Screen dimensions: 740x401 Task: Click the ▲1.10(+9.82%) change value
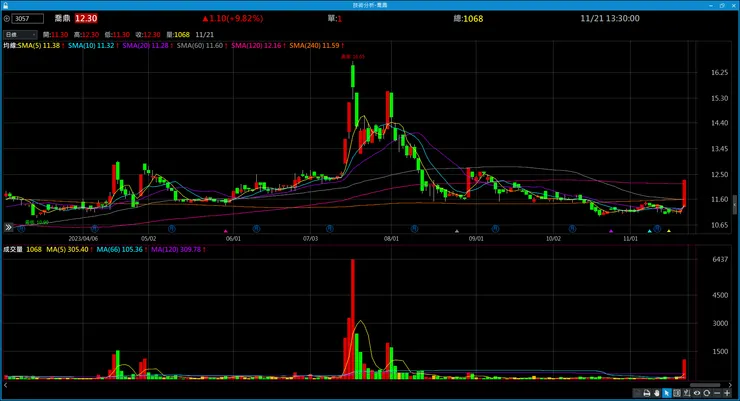[233, 18]
